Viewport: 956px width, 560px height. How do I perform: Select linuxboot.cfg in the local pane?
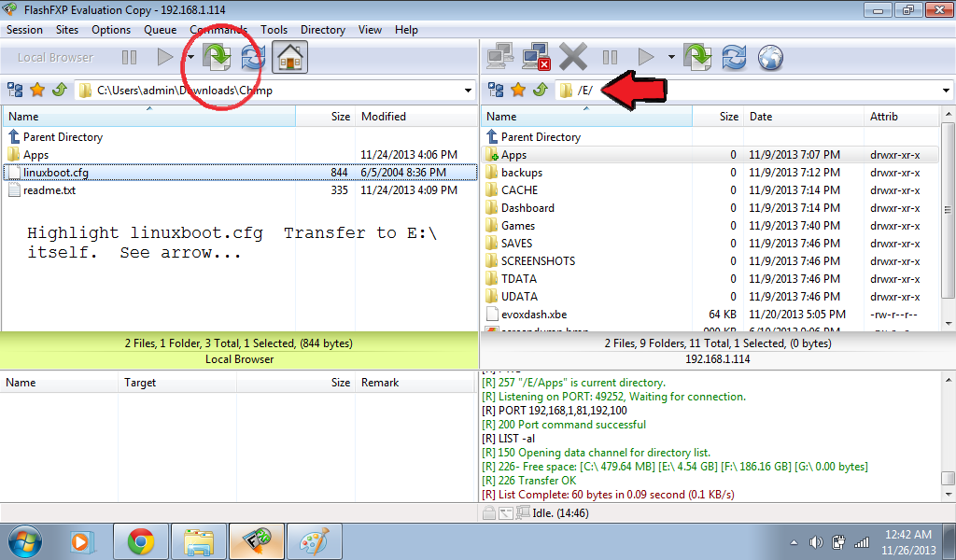(x=240, y=173)
